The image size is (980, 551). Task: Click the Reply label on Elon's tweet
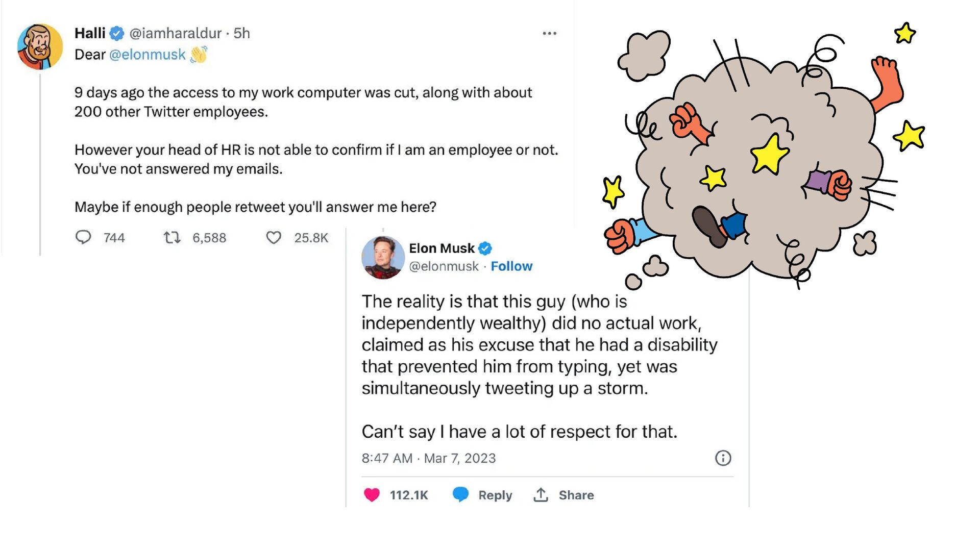pos(495,495)
